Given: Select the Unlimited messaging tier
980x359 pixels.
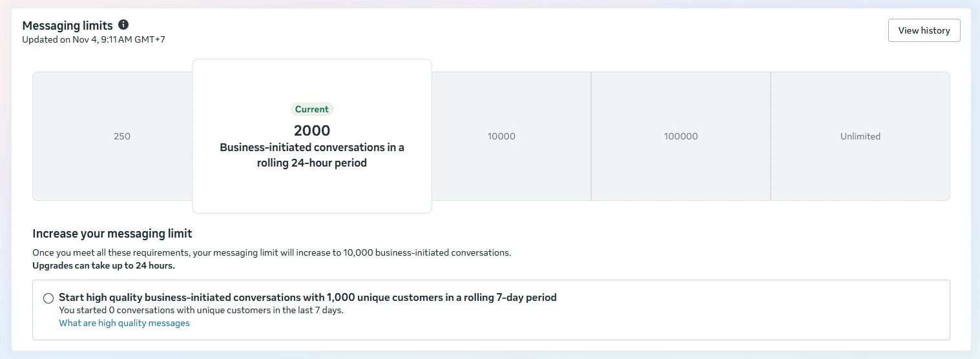Looking at the screenshot, I should click(860, 136).
